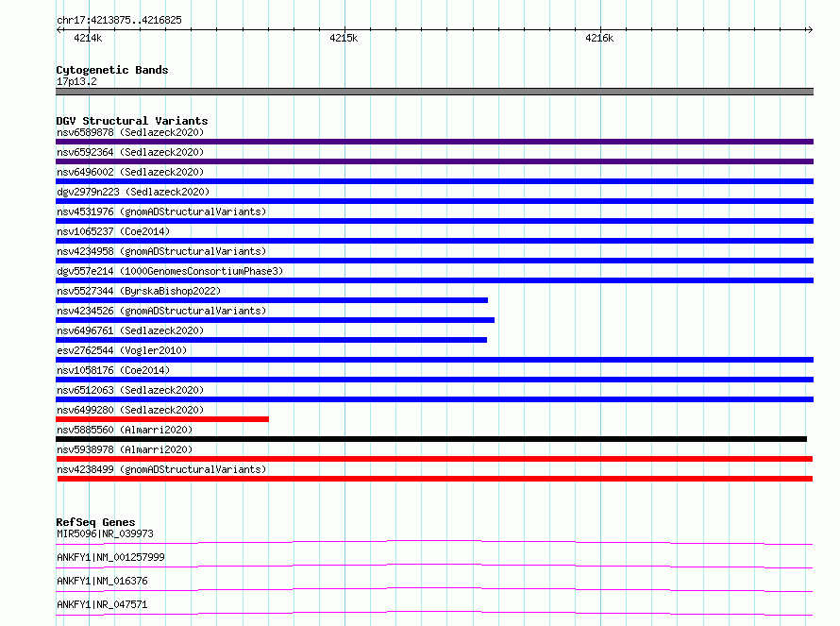Select the red bar of variant nsv5938978
The image size is (840, 626).
pos(434,459)
